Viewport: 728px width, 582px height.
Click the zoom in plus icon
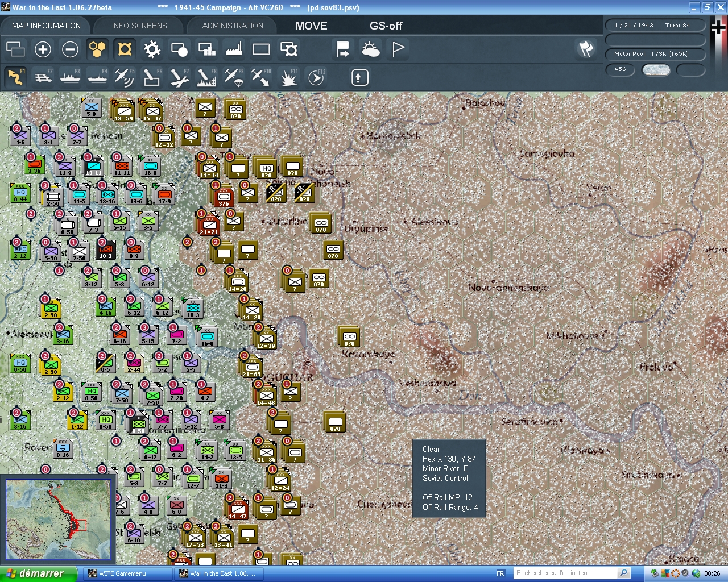pyautogui.click(x=43, y=49)
